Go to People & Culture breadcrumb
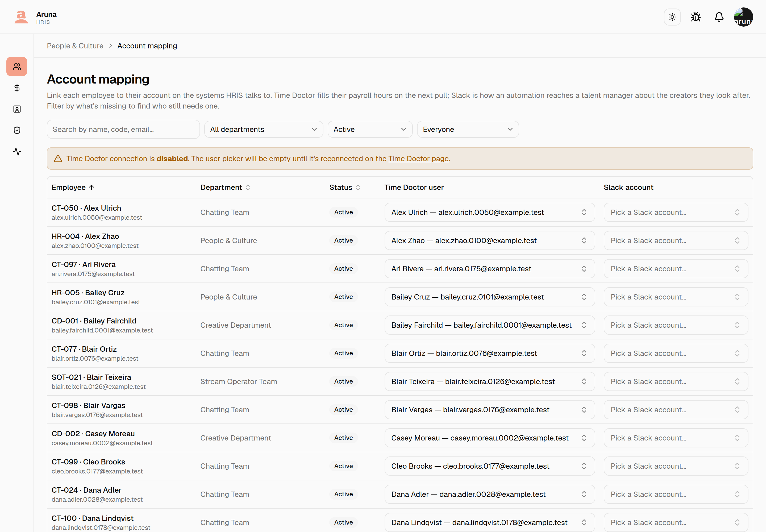Viewport: 766px width, 532px height. [75, 46]
